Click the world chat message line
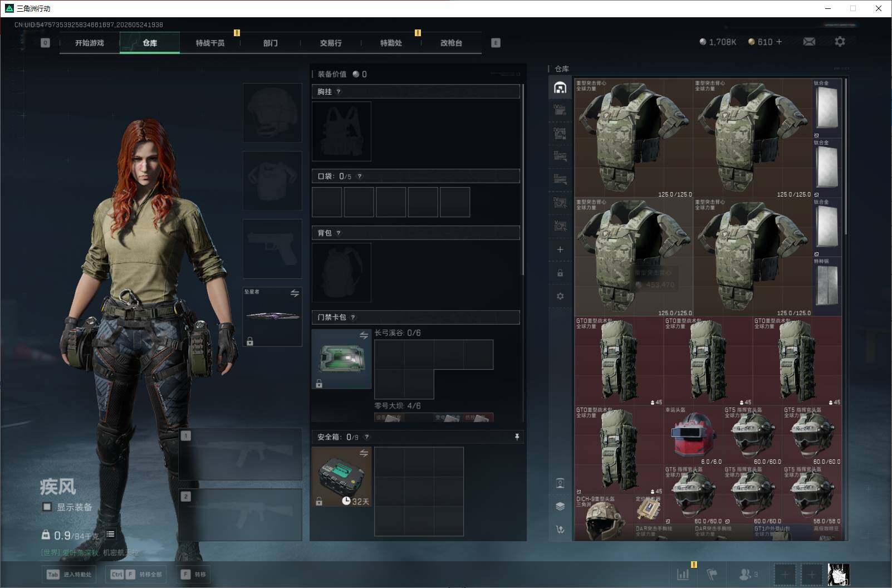Viewport: 892px width, 588px height. [x=90, y=552]
